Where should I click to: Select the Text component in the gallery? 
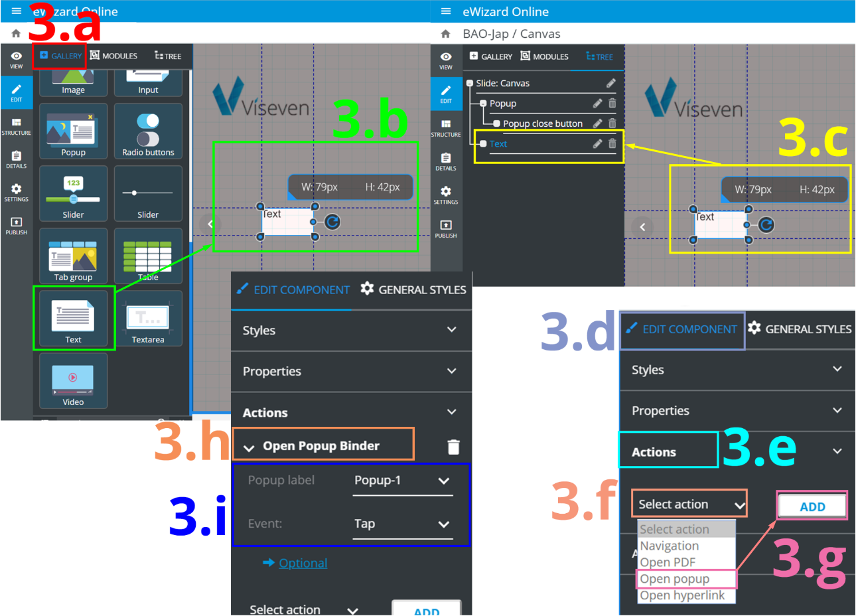click(73, 319)
